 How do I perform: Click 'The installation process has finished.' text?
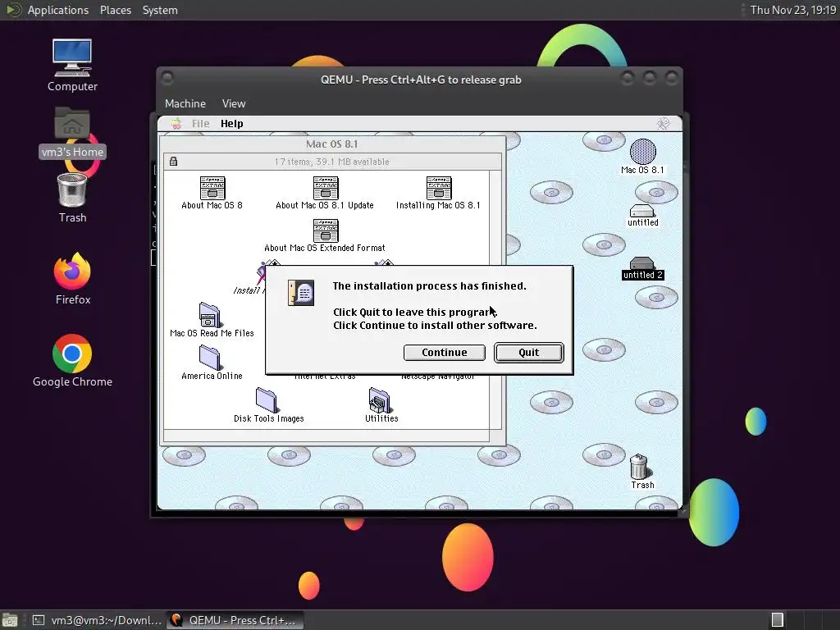(430, 286)
